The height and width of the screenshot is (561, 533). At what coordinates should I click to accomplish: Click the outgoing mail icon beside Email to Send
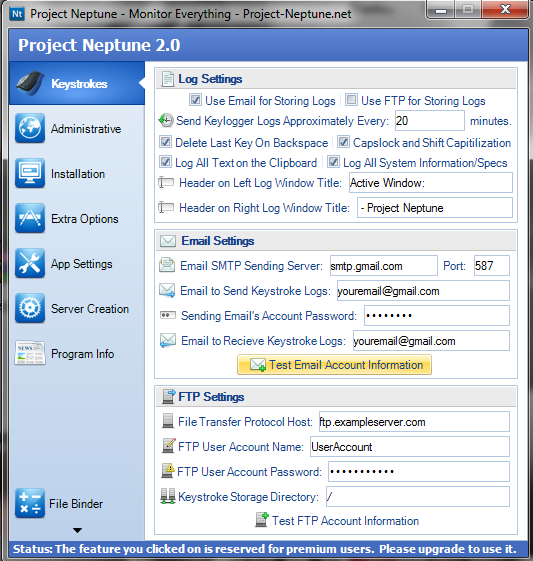point(167,291)
